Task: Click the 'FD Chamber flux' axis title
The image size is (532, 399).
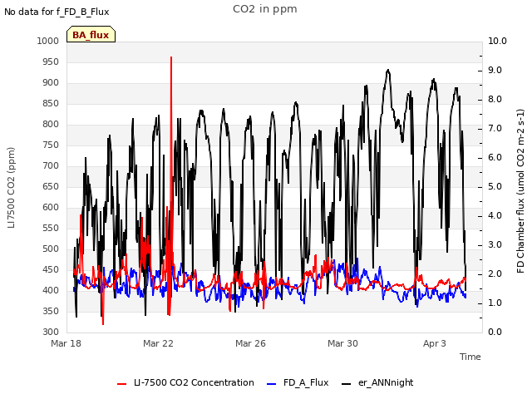Action: coord(520,191)
